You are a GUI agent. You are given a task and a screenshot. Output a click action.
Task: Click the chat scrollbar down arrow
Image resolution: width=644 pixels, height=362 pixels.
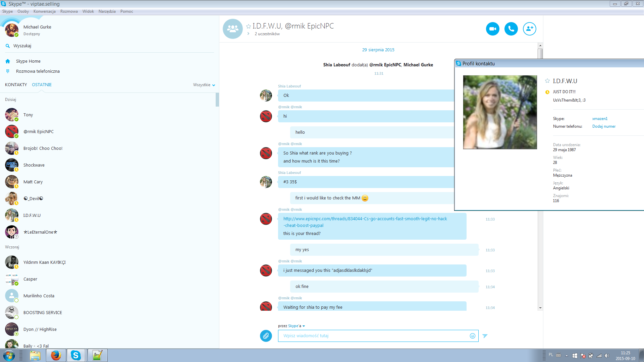click(x=540, y=308)
